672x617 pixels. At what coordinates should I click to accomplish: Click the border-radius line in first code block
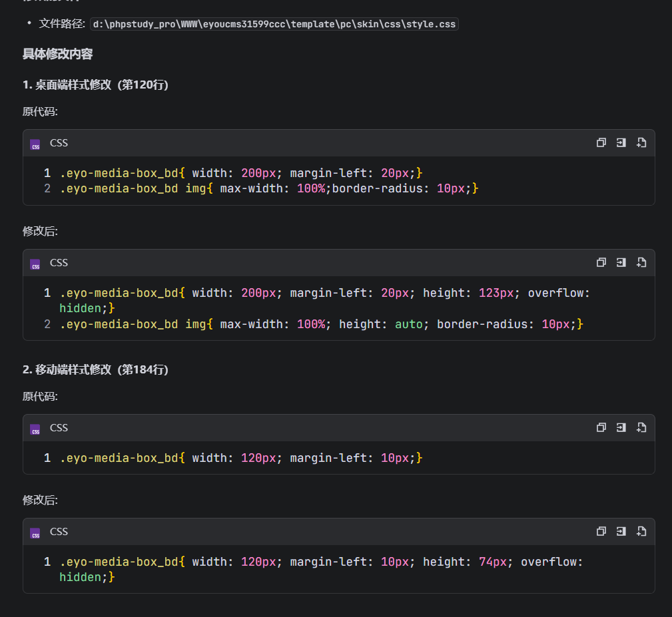click(x=269, y=189)
